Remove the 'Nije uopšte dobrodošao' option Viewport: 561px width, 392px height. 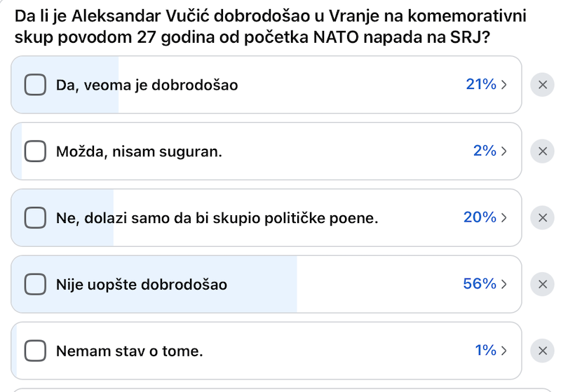pos(542,284)
